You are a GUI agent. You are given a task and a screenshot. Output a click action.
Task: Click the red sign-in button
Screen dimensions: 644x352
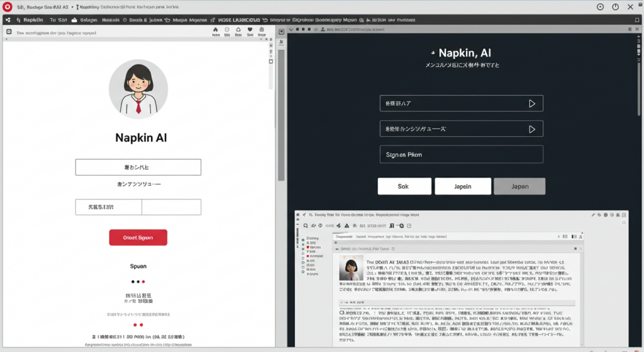click(x=138, y=237)
